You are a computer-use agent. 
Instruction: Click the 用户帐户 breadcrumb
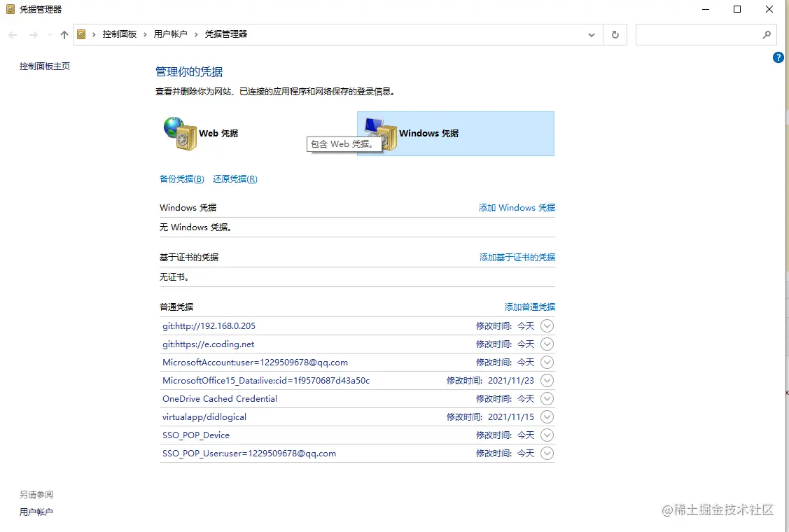[x=171, y=34]
